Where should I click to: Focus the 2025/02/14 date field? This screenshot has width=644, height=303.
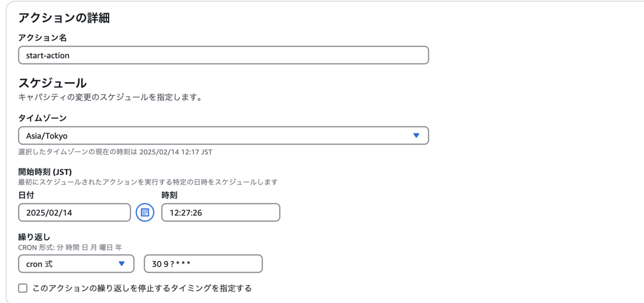[75, 212]
